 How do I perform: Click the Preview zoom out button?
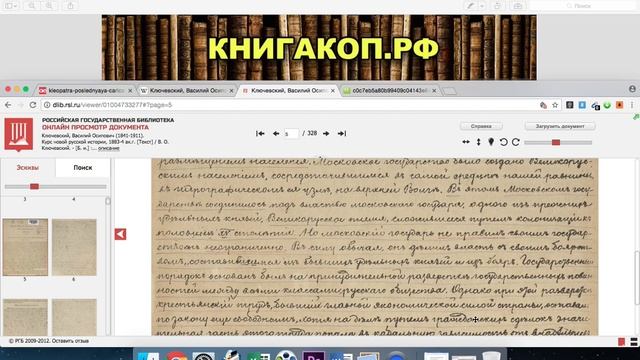pos(32,6)
